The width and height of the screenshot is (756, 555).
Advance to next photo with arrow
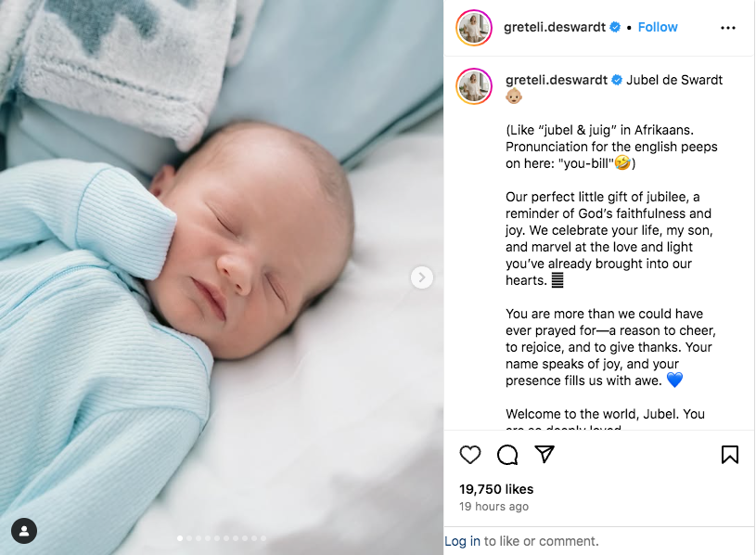pyautogui.click(x=422, y=277)
